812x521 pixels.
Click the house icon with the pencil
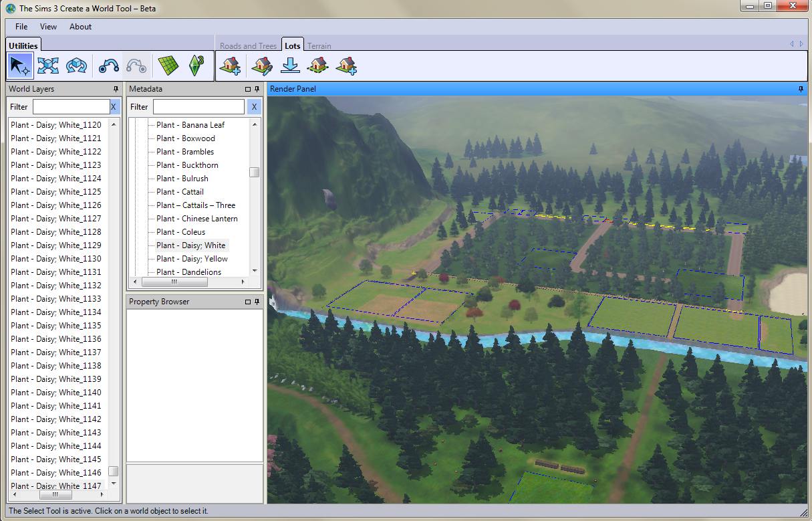pos(262,66)
